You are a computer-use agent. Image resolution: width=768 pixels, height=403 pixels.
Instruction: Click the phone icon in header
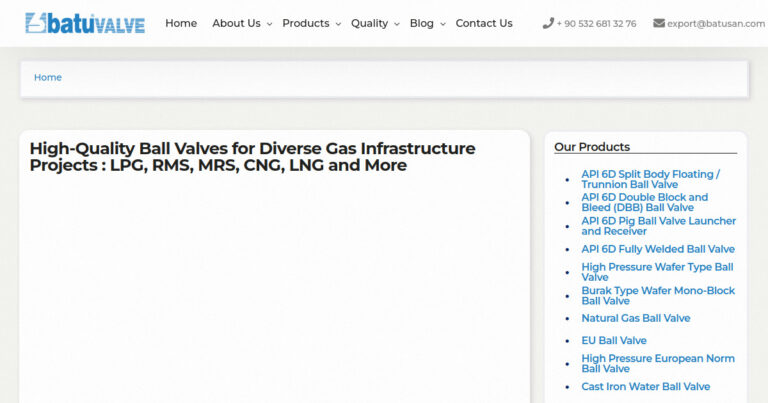548,23
